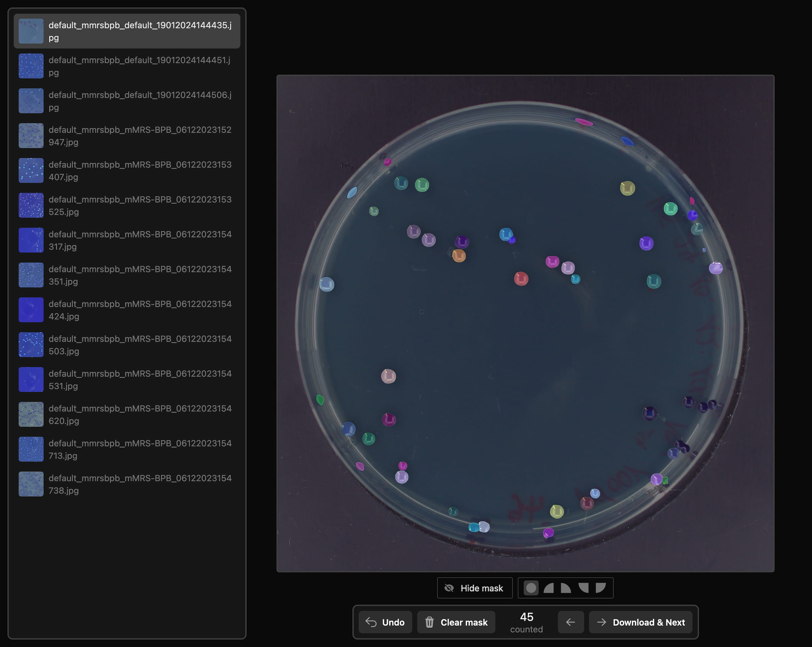Image resolution: width=812 pixels, height=647 pixels.
Task: Click the trash icon beside Clear mask
Action: [429, 622]
